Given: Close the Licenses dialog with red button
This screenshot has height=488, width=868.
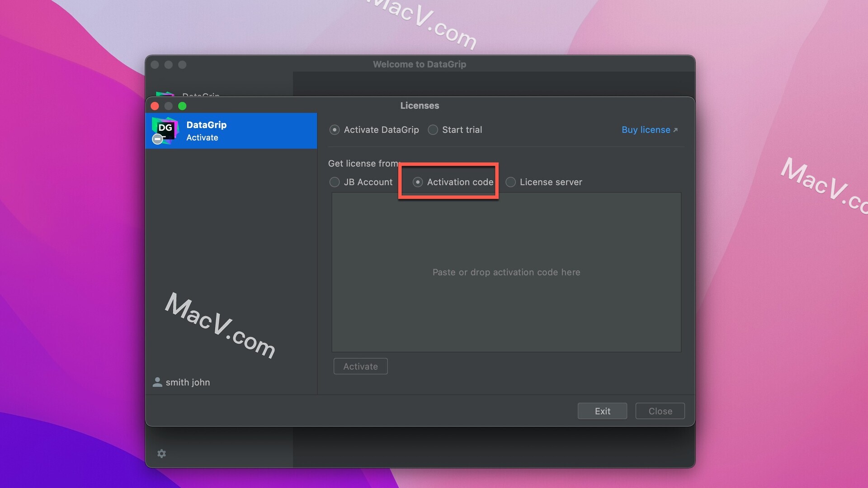Looking at the screenshot, I should 155,106.
